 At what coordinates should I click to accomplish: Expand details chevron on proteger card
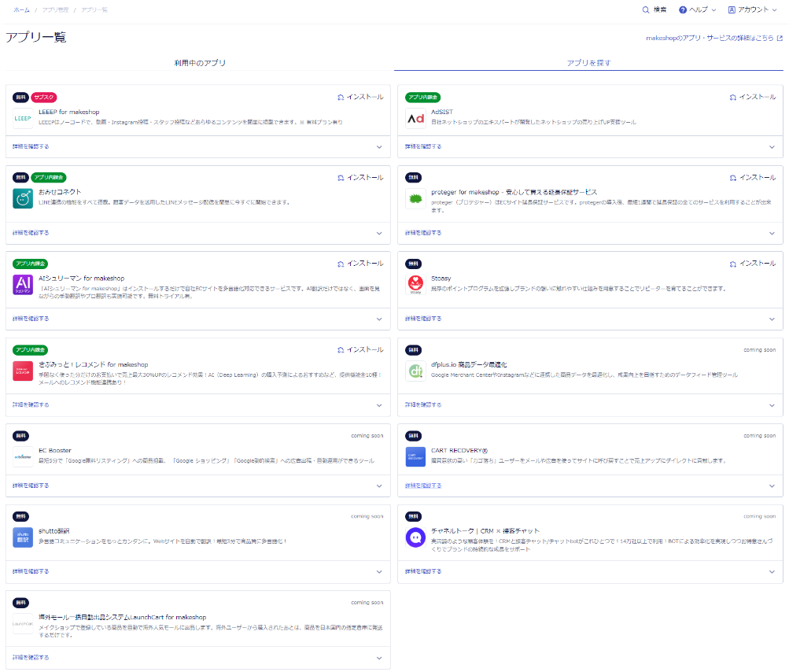(772, 233)
